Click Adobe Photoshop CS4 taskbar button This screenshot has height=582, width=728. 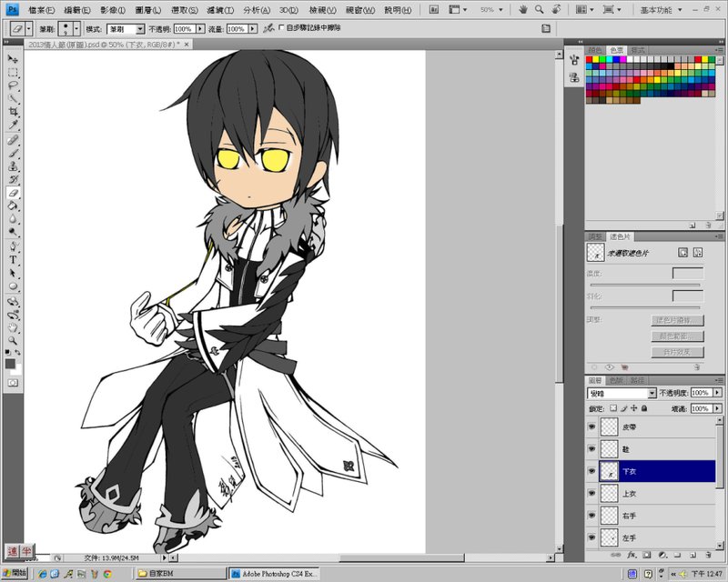pos(275,574)
